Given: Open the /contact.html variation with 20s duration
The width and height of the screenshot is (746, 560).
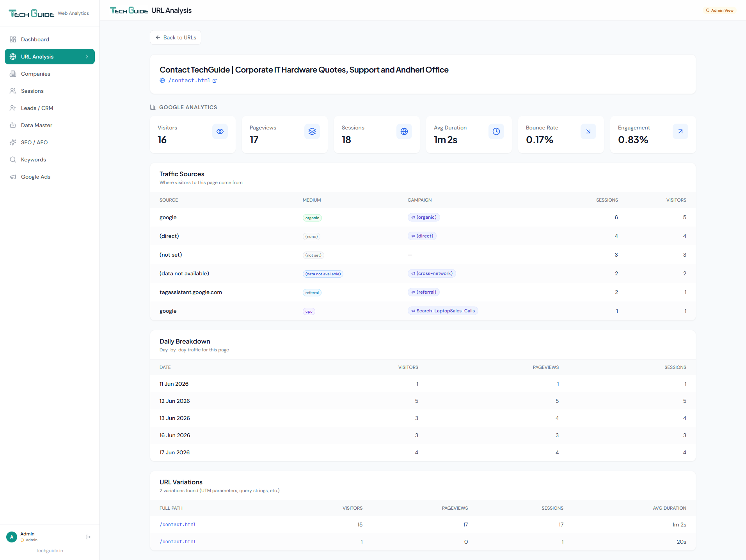Looking at the screenshot, I should tap(178, 542).
